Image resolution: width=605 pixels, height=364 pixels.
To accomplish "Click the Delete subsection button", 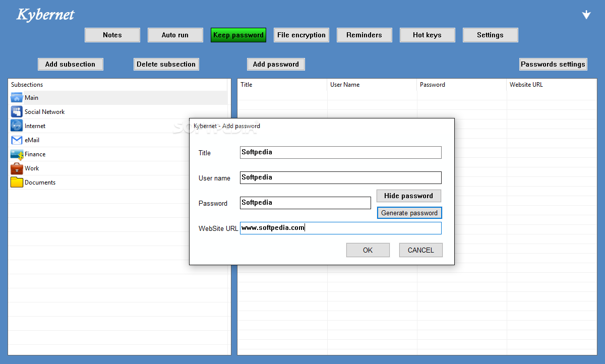I will (166, 64).
